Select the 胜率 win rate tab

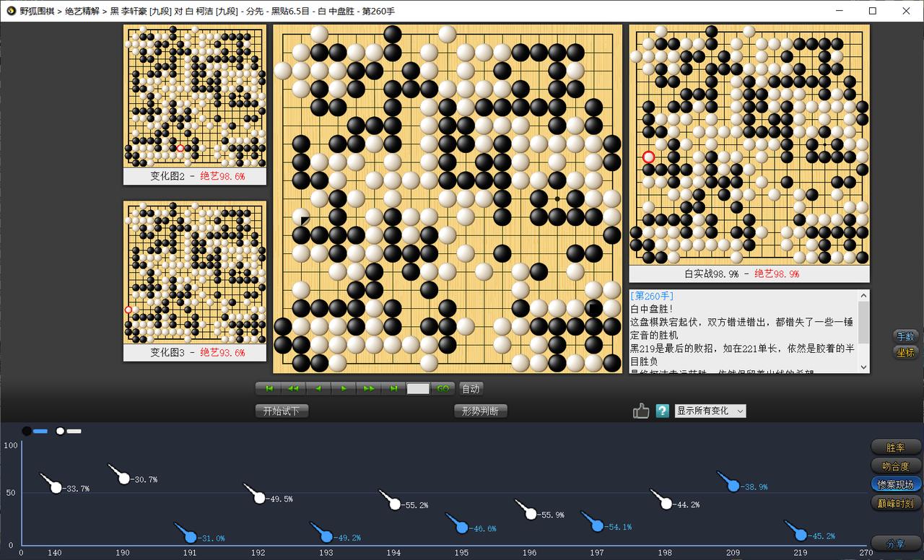point(896,447)
